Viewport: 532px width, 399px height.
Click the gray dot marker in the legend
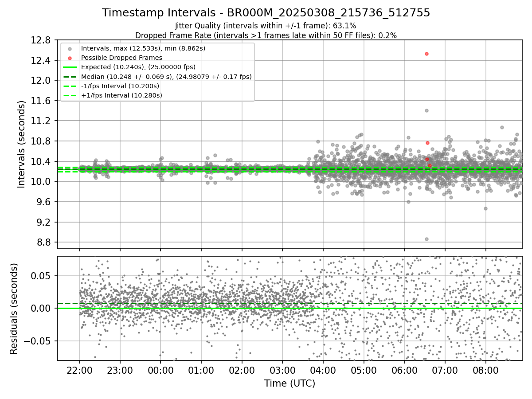[x=70, y=49]
